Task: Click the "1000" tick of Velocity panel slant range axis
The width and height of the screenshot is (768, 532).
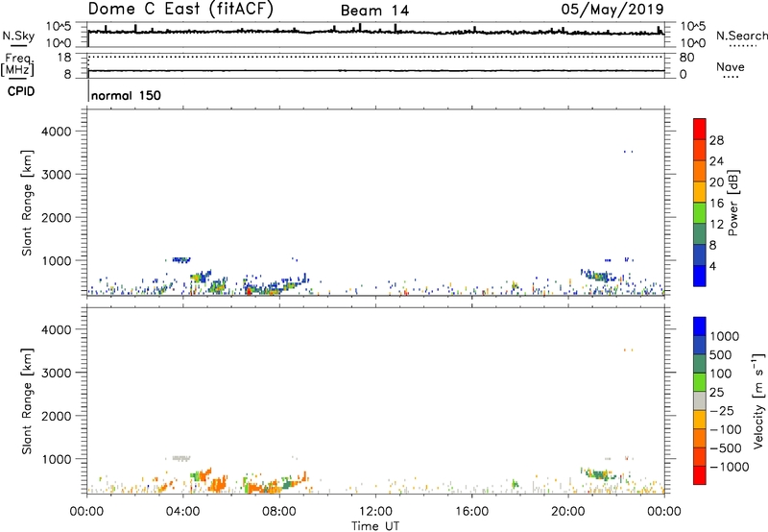Action: click(56, 459)
